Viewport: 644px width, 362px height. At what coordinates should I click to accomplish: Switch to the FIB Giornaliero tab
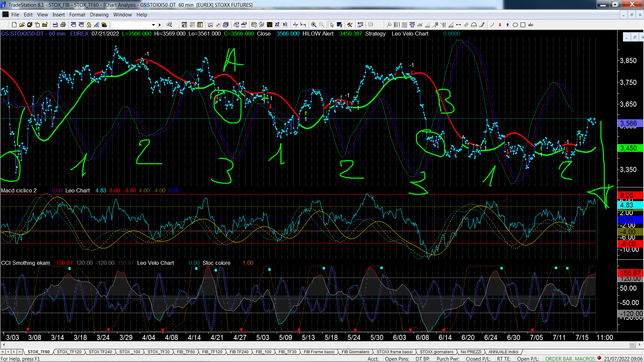pyautogui.click(x=356, y=352)
